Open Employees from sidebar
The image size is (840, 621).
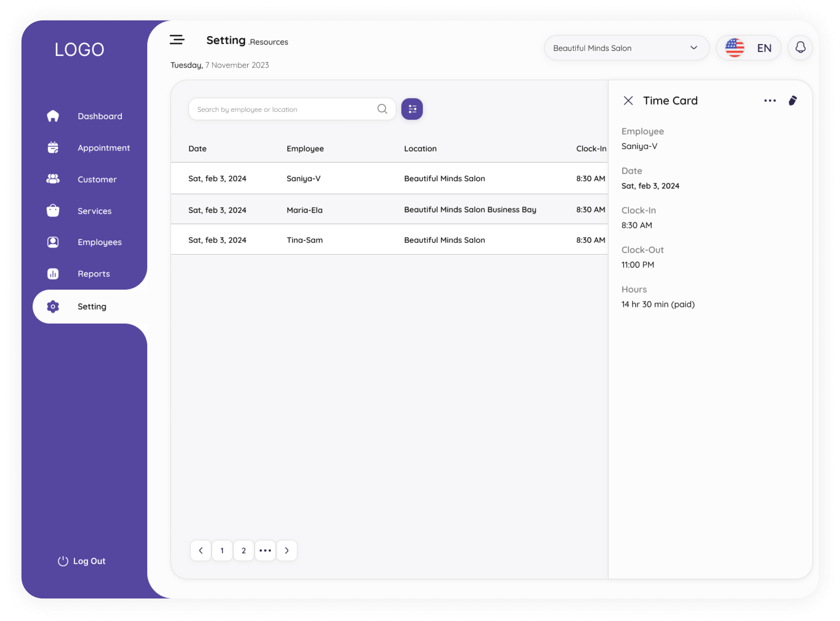coord(100,242)
